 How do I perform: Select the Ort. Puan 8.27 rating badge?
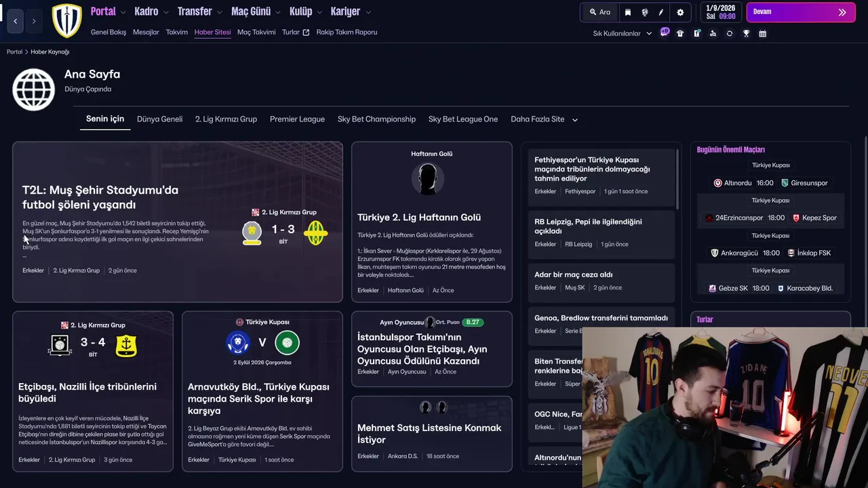pos(473,322)
